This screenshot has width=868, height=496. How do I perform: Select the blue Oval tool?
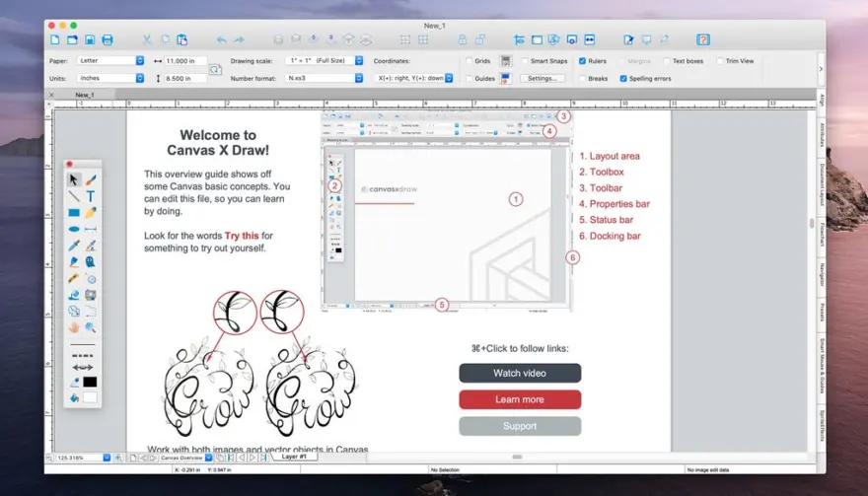tap(74, 229)
